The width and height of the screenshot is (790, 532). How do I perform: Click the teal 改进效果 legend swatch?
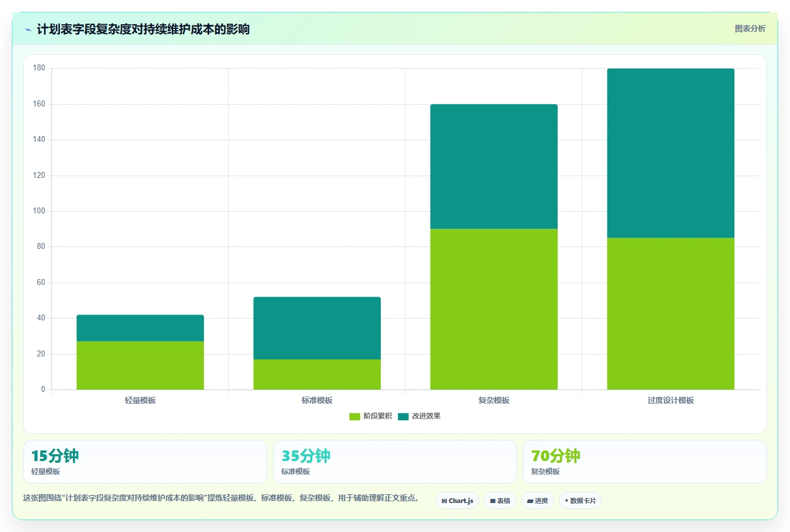[403, 417]
